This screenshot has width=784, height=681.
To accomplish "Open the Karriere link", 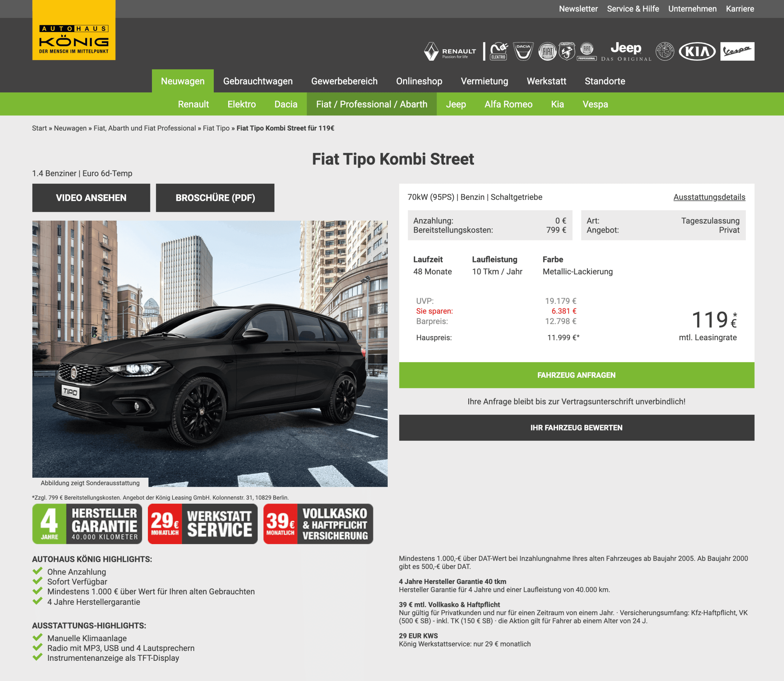I will 740,9.
